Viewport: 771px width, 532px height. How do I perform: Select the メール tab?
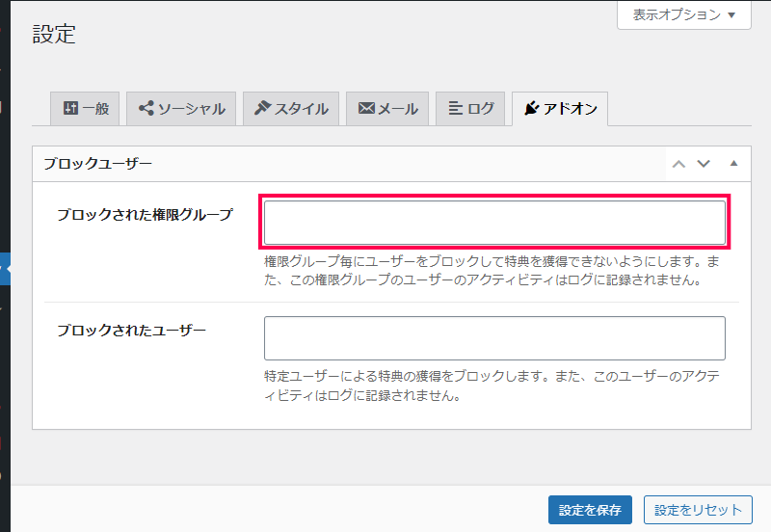[387, 108]
